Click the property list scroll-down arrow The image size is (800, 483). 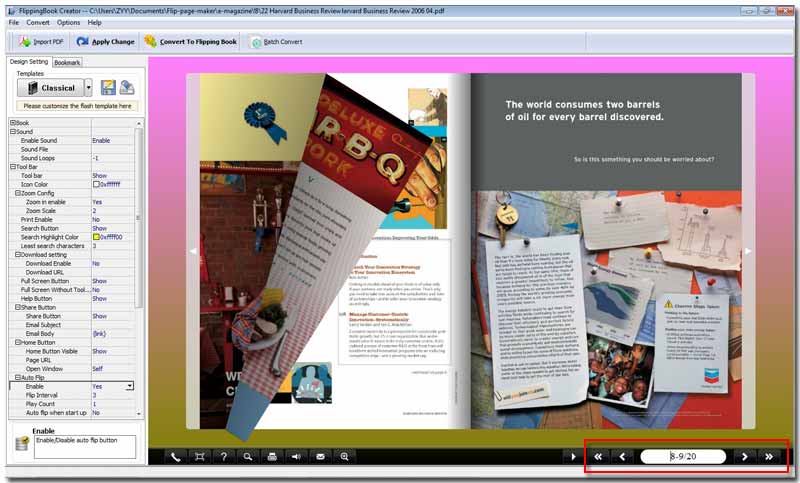[139, 414]
